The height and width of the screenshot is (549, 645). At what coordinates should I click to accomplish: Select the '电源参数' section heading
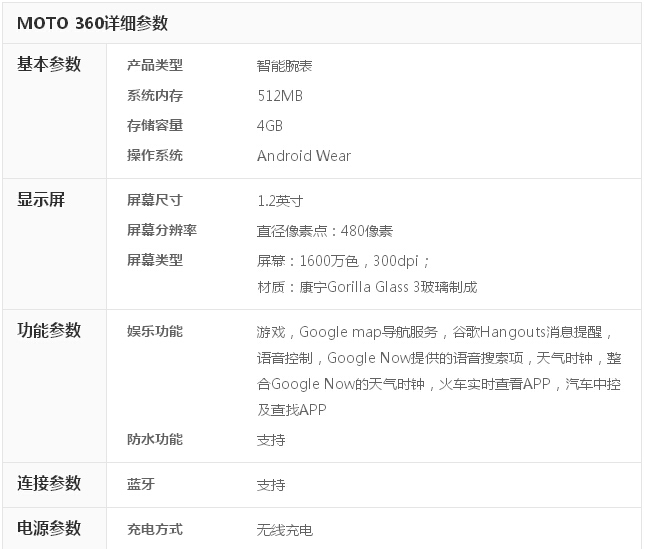(49, 528)
